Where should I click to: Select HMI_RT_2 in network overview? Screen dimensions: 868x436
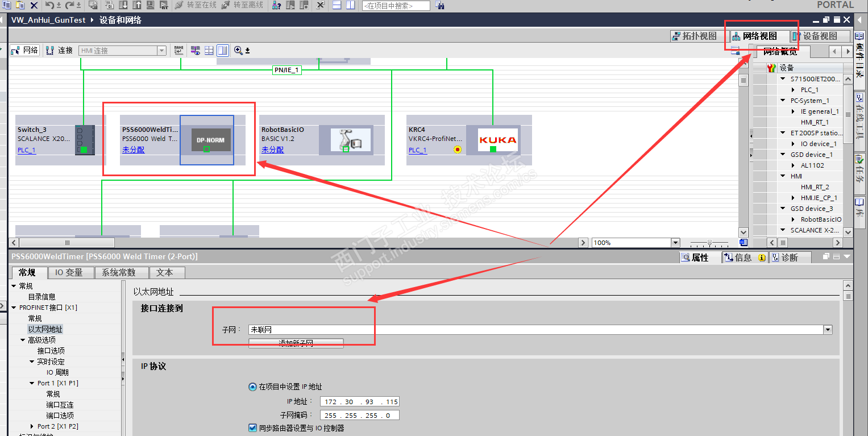[x=815, y=187]
